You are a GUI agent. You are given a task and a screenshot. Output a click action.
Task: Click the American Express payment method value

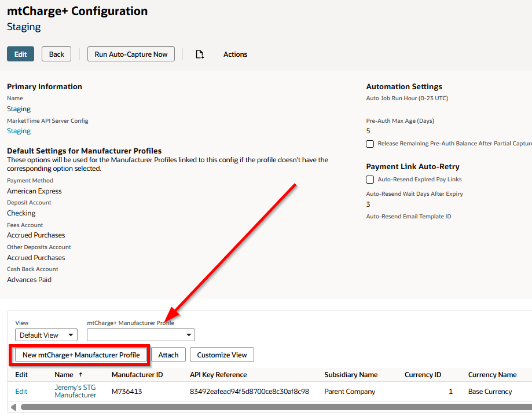point(34,191)
